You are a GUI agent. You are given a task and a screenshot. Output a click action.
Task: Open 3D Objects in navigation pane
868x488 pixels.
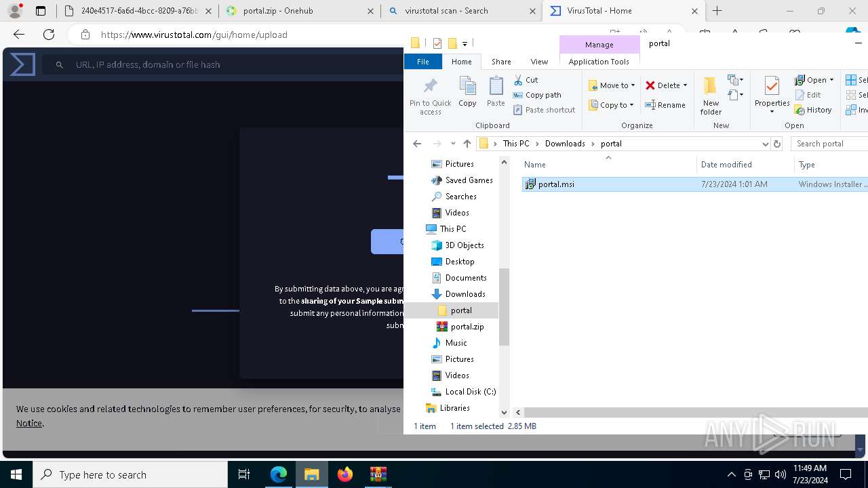(465, 245)
